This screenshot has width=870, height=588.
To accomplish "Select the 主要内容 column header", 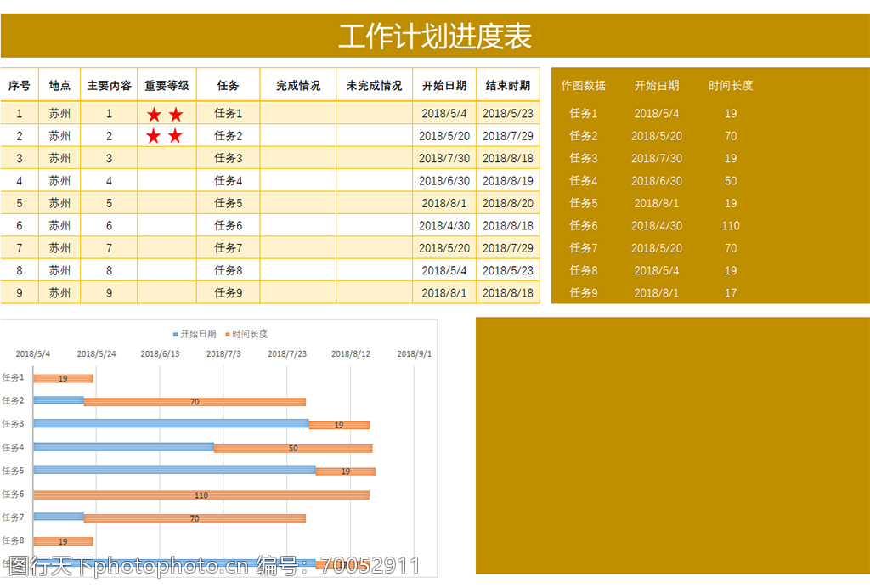I will click(x=110, y=86).
